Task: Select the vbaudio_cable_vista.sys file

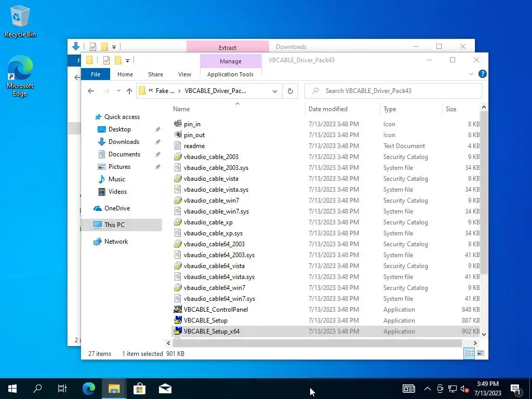Action: click(216, 190)
